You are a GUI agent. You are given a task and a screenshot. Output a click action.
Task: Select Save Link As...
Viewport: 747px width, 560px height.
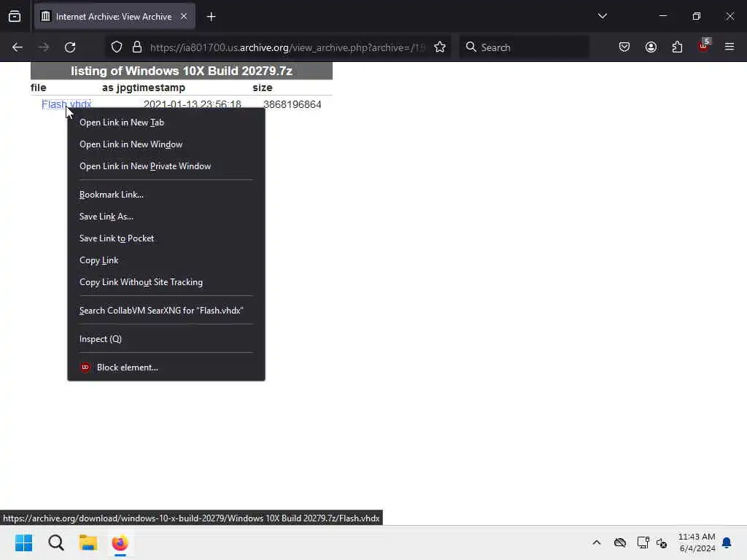pos(166,216)
